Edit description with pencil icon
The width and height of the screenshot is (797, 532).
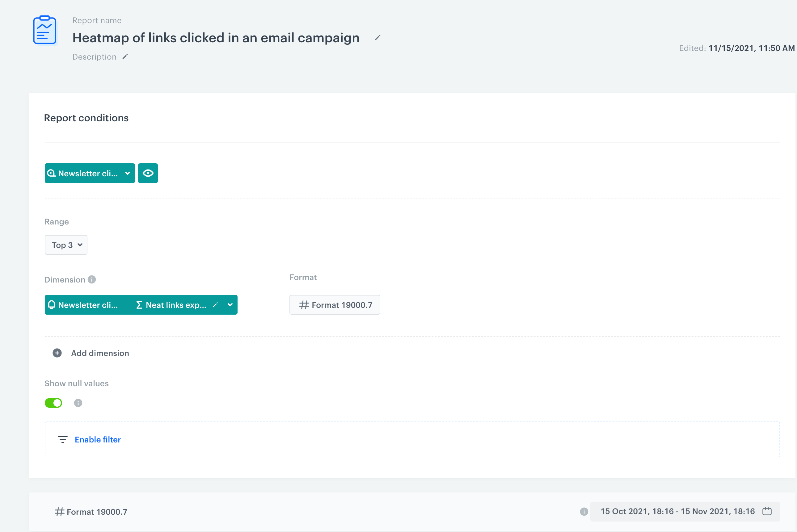[125, 57]
